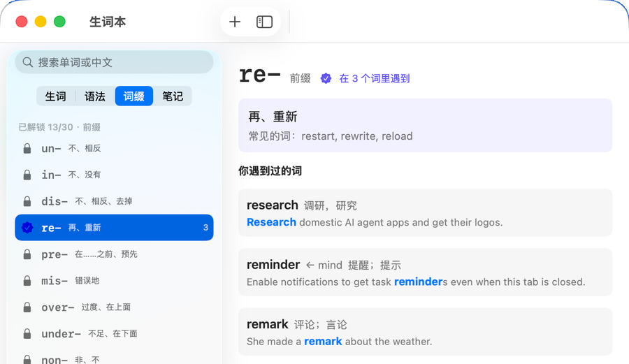629x364 pixels.
Task: Select the in- 不、没有 prefix row
Action: tap(115, 175)
